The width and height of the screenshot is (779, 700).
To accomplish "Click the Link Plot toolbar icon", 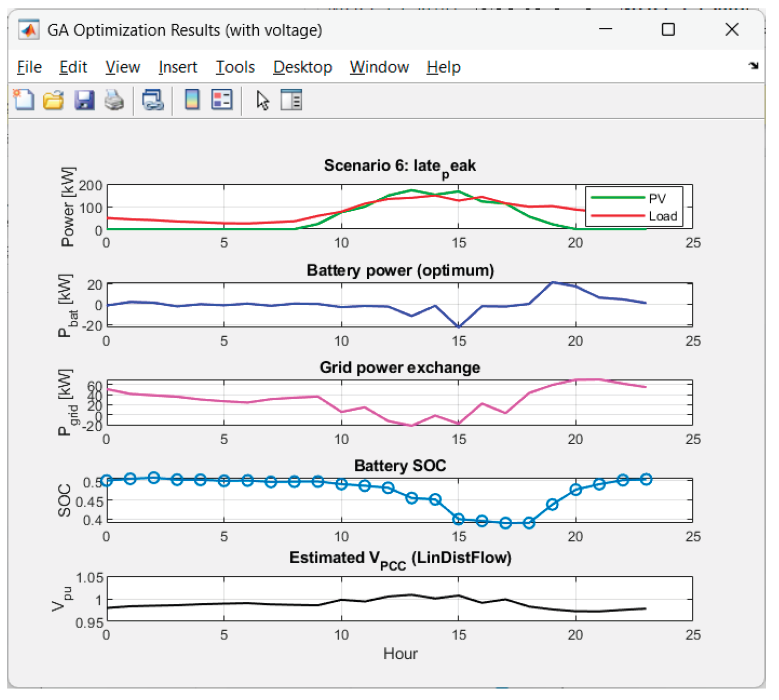I will click(153, 99).
